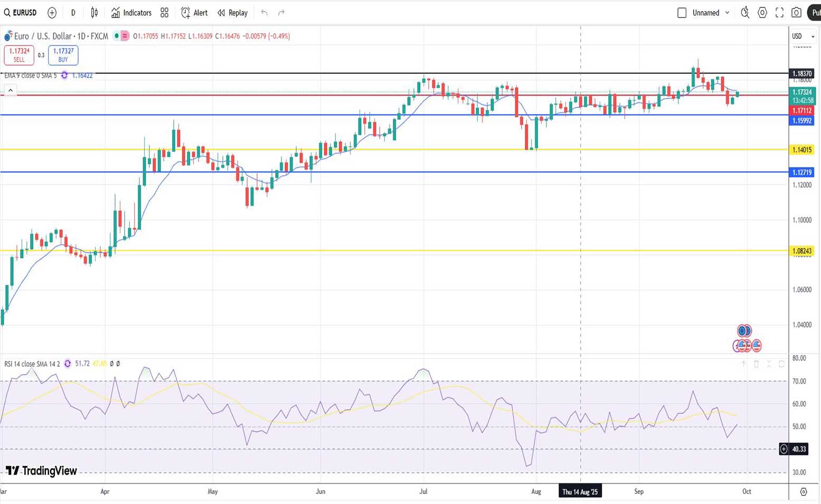821x504 pixels.
Task: Click the plus button beside 40.33 RSI label
Action: point(784,449)
